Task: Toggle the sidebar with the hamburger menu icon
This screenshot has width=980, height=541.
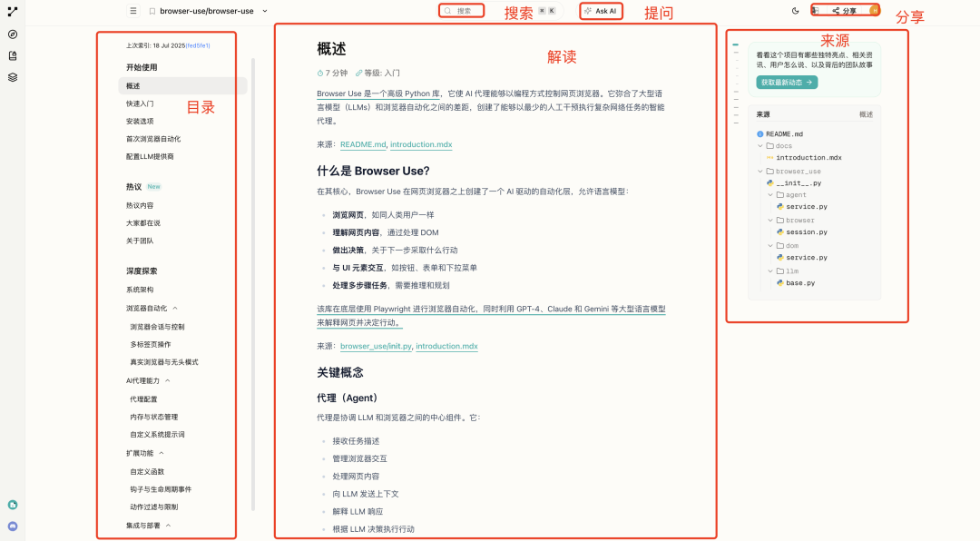Action: (133, 11)
